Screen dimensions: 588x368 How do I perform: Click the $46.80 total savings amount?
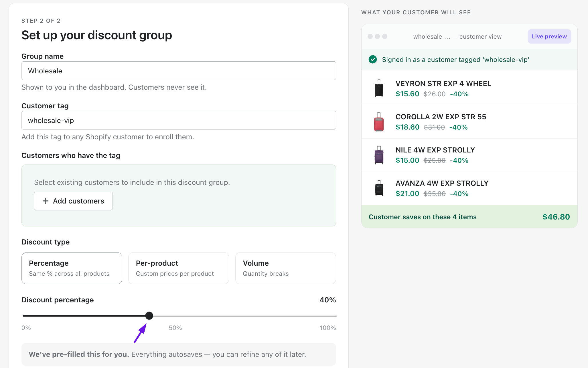tap(556, 217)
